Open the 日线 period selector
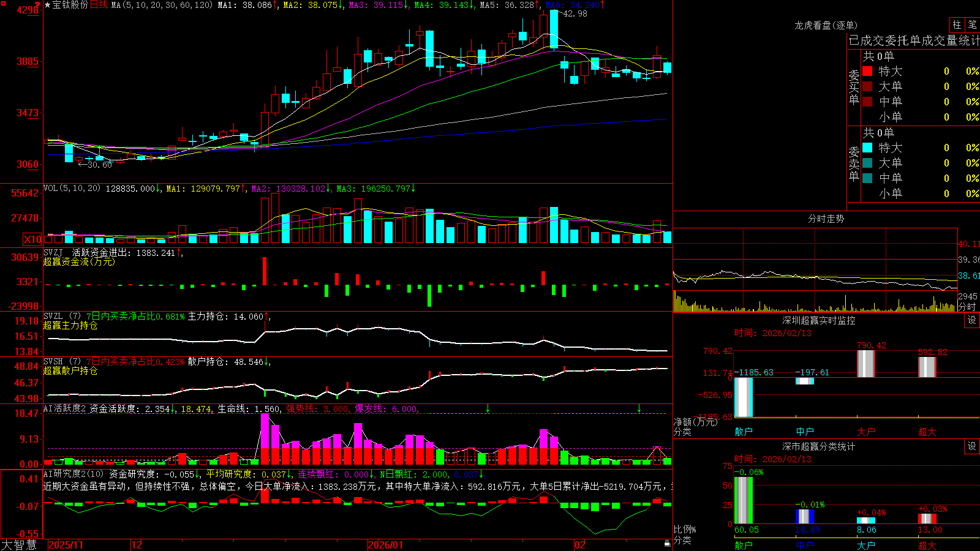Viewport: 980px width, 551px height. pyautogui.click(x=99, y=5)
